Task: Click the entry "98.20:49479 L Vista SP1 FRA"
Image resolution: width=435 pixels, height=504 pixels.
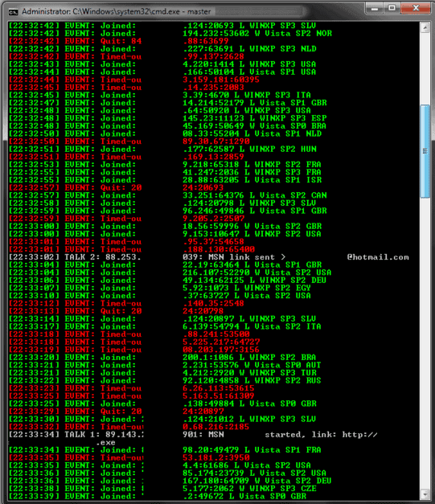Action: point(252,450)
